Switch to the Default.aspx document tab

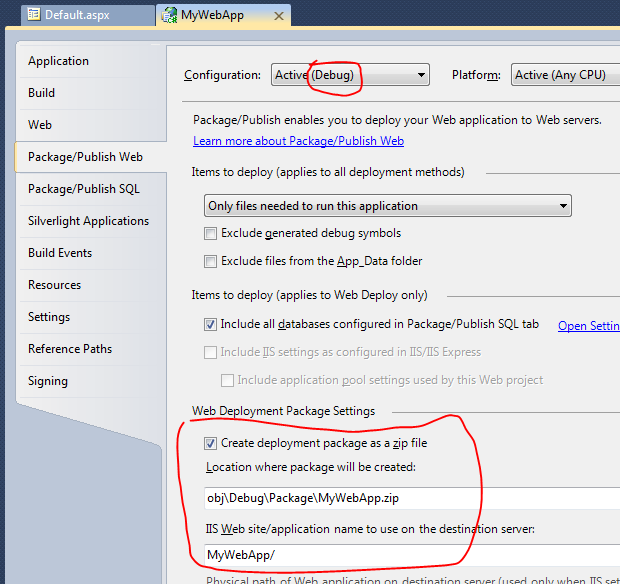point(87,15)
